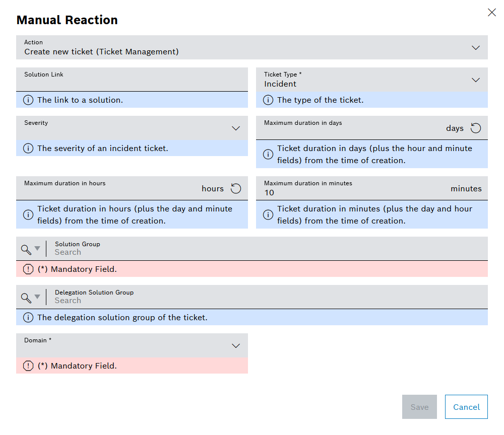Screen dimensions: 504x435
Task: Open Solution Group search filter arrow
Action: pos(37,249)
